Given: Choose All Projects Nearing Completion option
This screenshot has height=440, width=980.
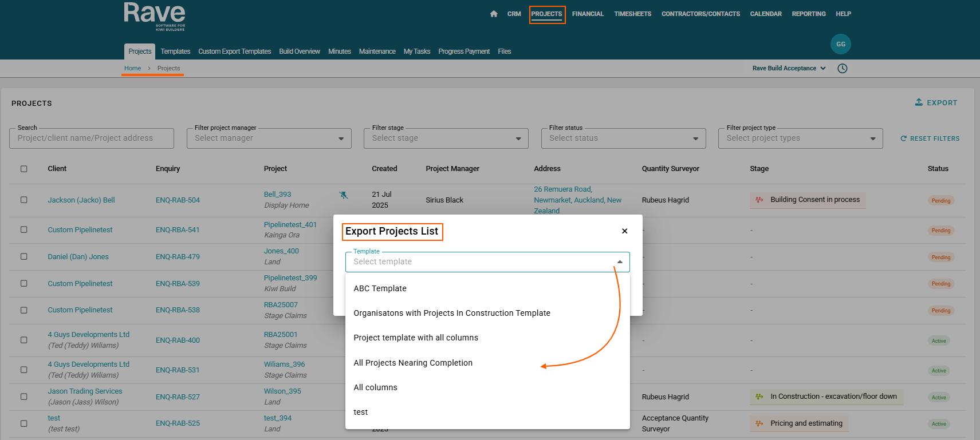Looking at the screenshot, I should point(487,363).
